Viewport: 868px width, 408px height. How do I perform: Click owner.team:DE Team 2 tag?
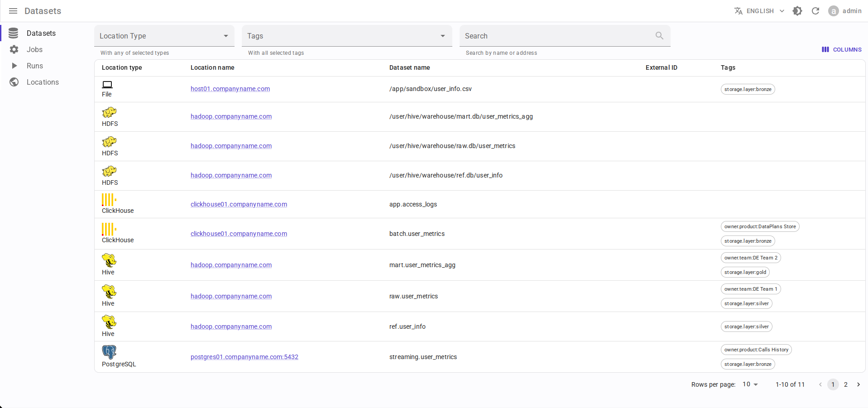click(751, 258)
